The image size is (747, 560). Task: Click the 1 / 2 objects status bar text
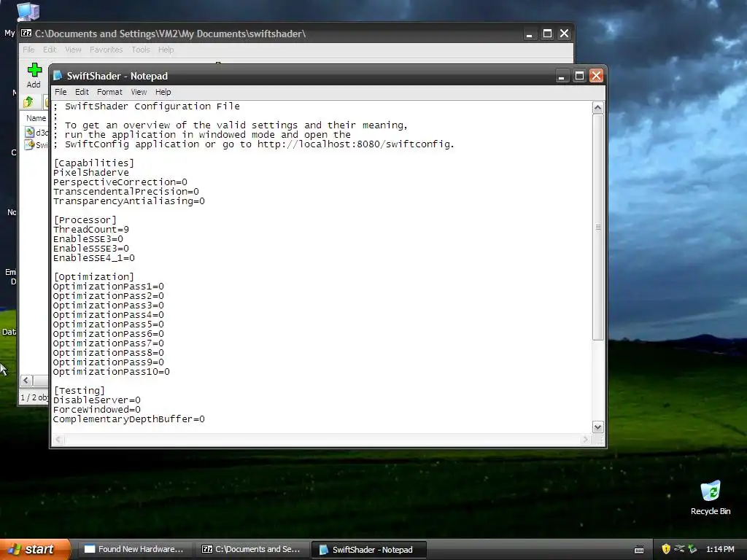coord(34,397)
